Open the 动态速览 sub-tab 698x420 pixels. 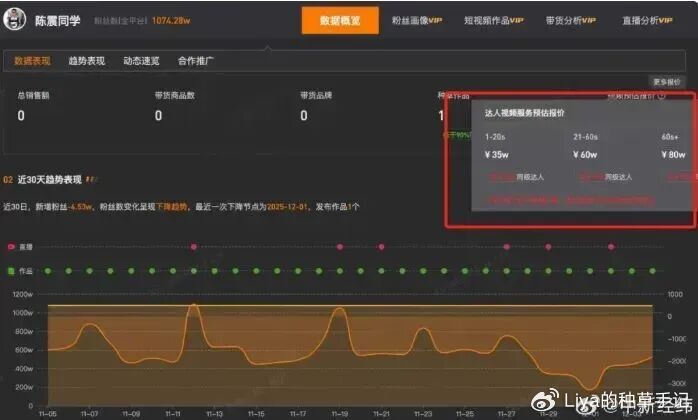[x=141, y=61]
